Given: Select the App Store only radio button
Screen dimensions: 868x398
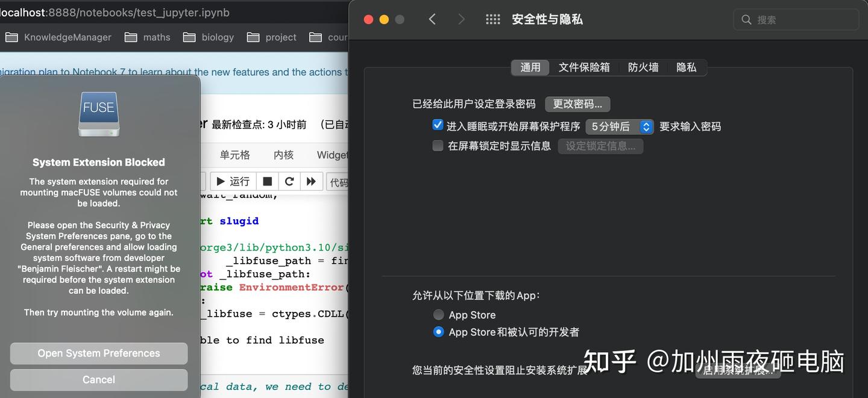Looking at the screenshot, I should [439, 314].
